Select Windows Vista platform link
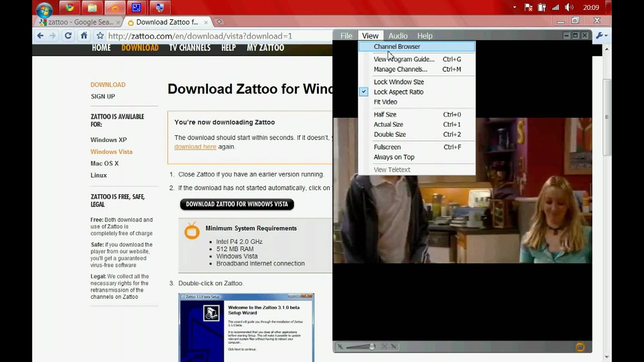644x362 pixels. point(111,152)
